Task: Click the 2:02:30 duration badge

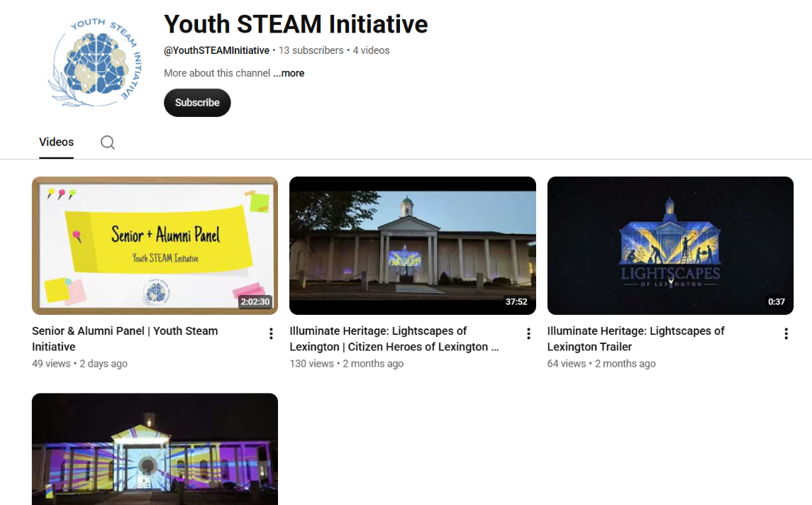Action: [x=255, y=301]
